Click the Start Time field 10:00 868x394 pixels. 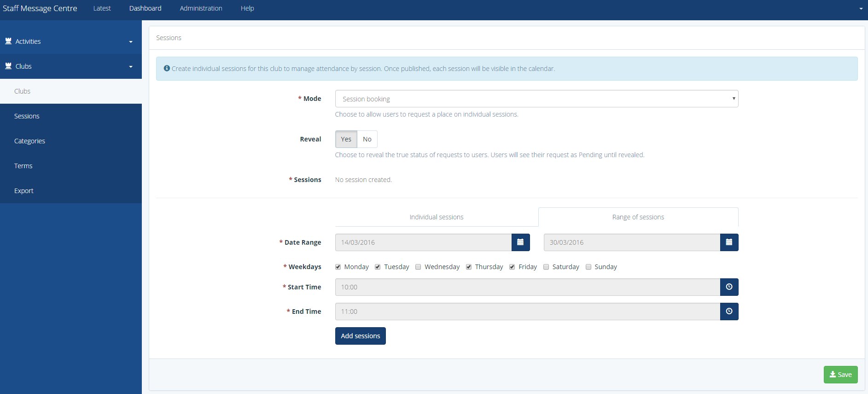point(528,287)
